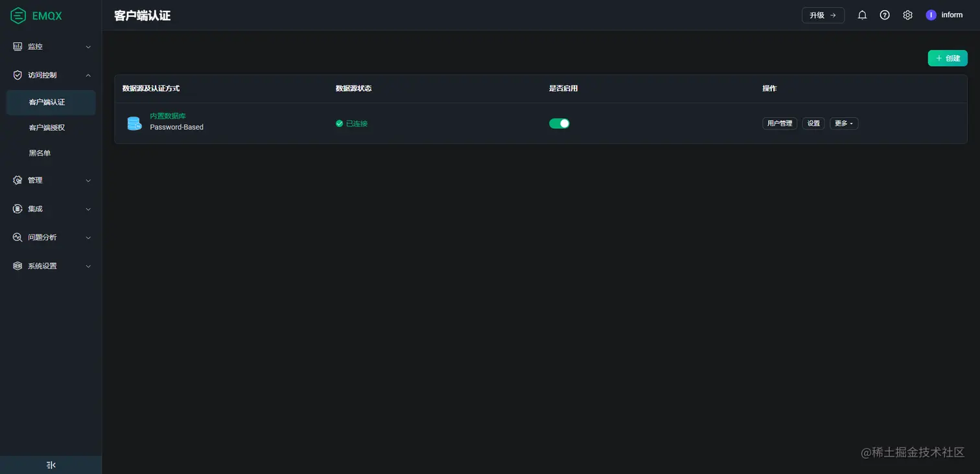Click the built-in database icon
The image size is (980, 474).
[x=134, y=123]
